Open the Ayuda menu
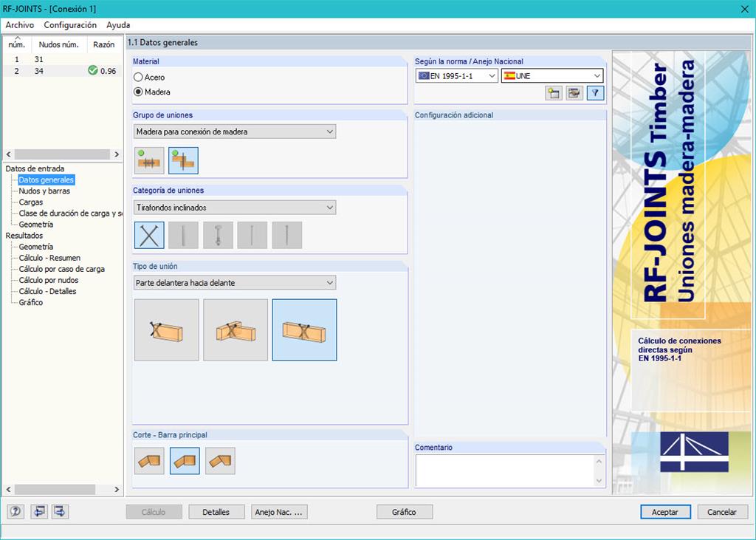 (118, 25)
